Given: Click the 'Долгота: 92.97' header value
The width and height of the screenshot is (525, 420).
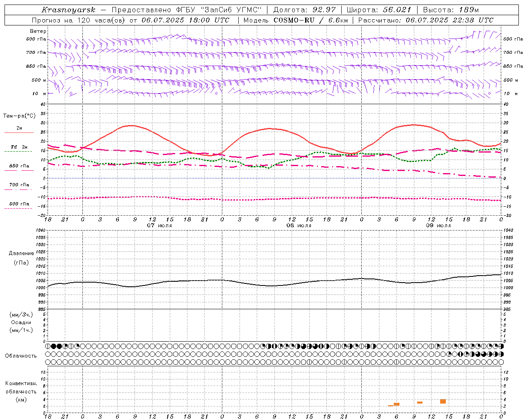Looking at the screenshot, I should click(x=304, y=10).
